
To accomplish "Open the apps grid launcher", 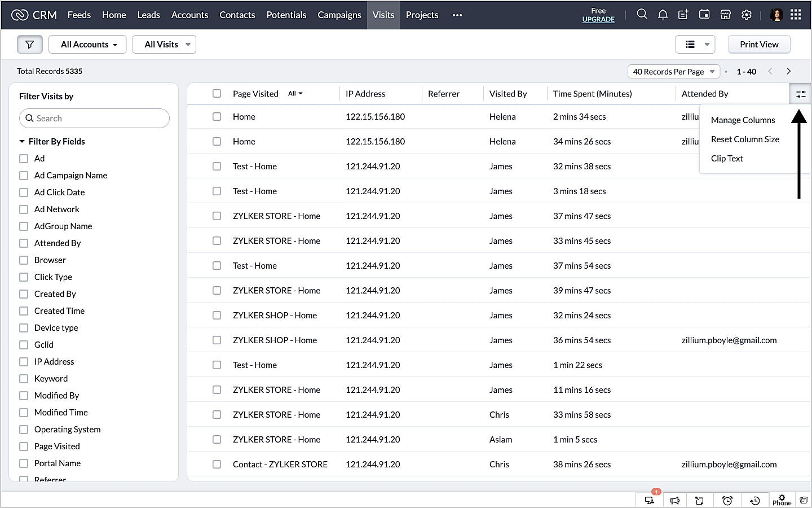I will click(796, 15).
